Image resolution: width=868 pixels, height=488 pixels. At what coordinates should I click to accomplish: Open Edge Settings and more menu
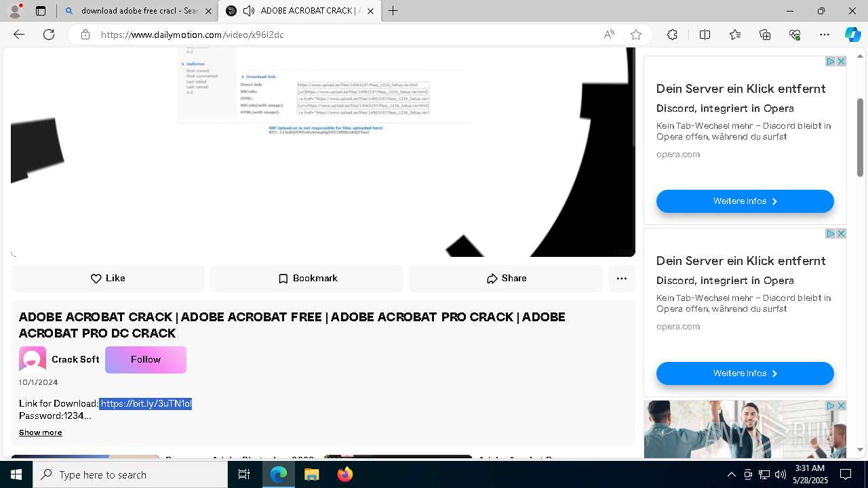pyautogui.click(x=825, y=35)
